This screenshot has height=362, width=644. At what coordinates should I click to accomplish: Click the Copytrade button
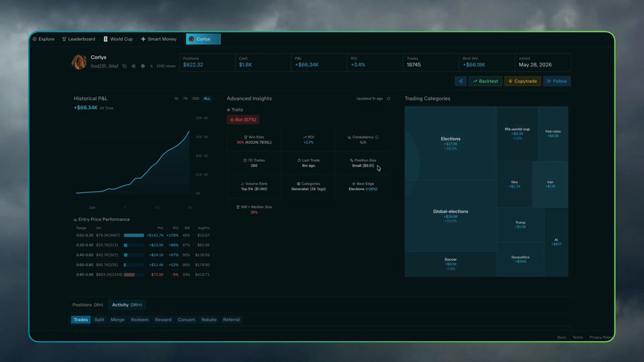[522, 81]
